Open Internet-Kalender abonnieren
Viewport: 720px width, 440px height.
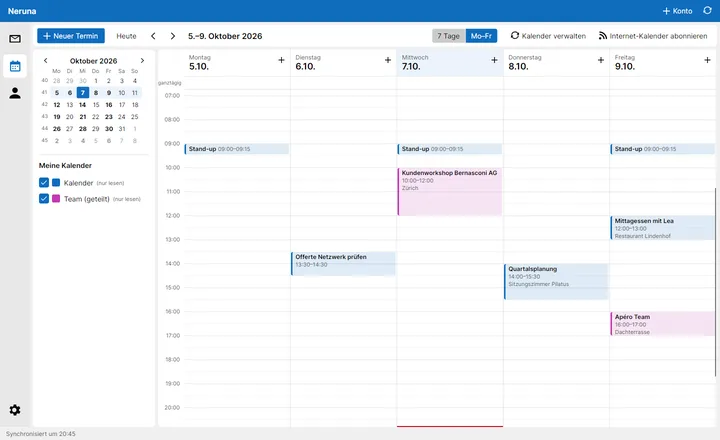[x=653, y=36]
